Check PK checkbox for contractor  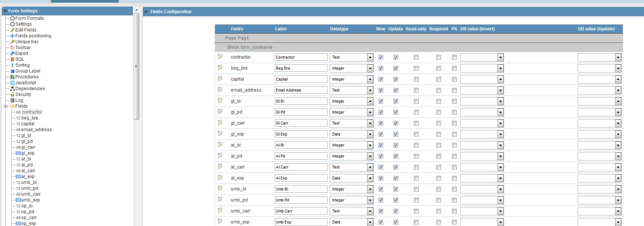tap(454, 58)
